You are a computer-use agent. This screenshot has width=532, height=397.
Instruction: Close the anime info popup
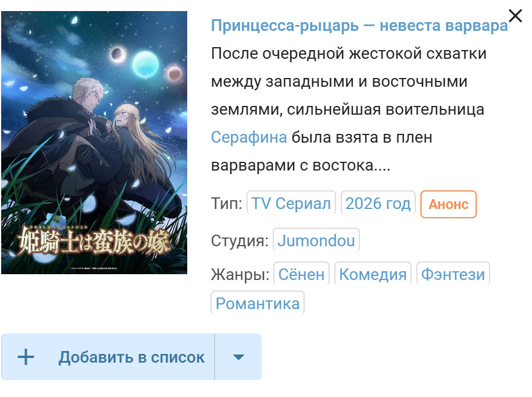point(515,16)
